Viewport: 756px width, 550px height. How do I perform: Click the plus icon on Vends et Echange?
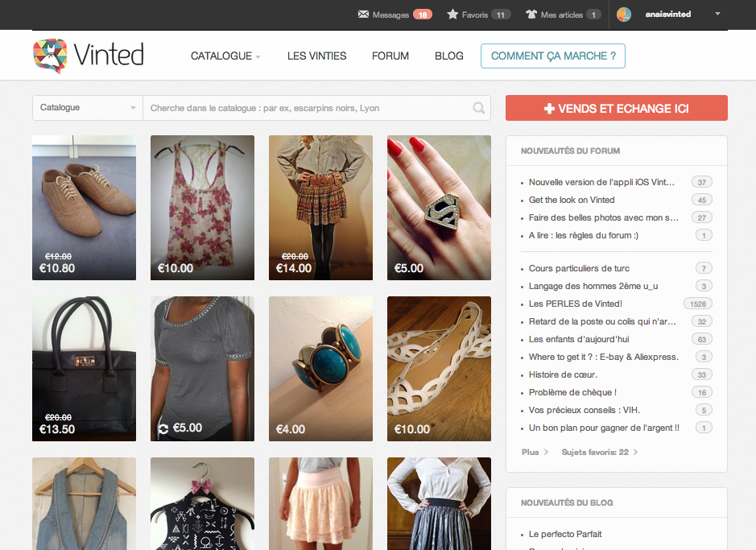(550, 109)
